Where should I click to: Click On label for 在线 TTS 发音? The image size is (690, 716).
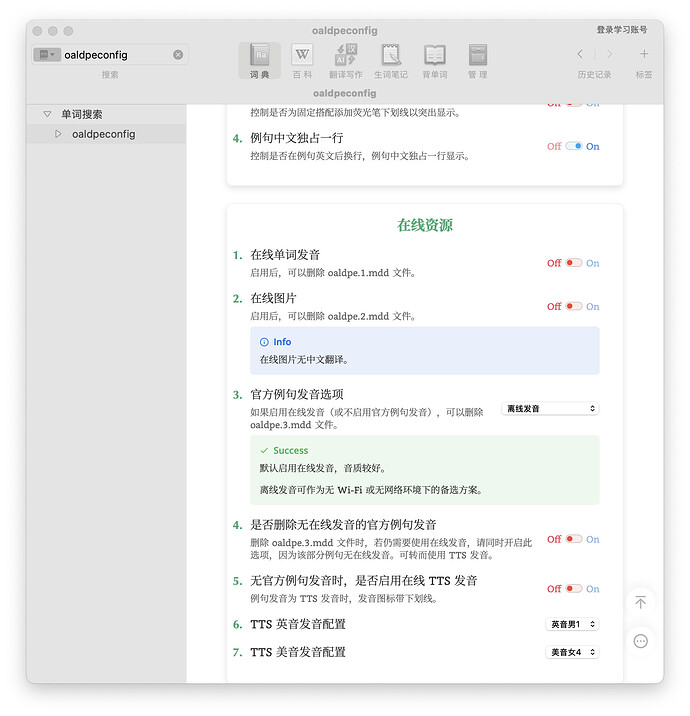pos(593,589)
